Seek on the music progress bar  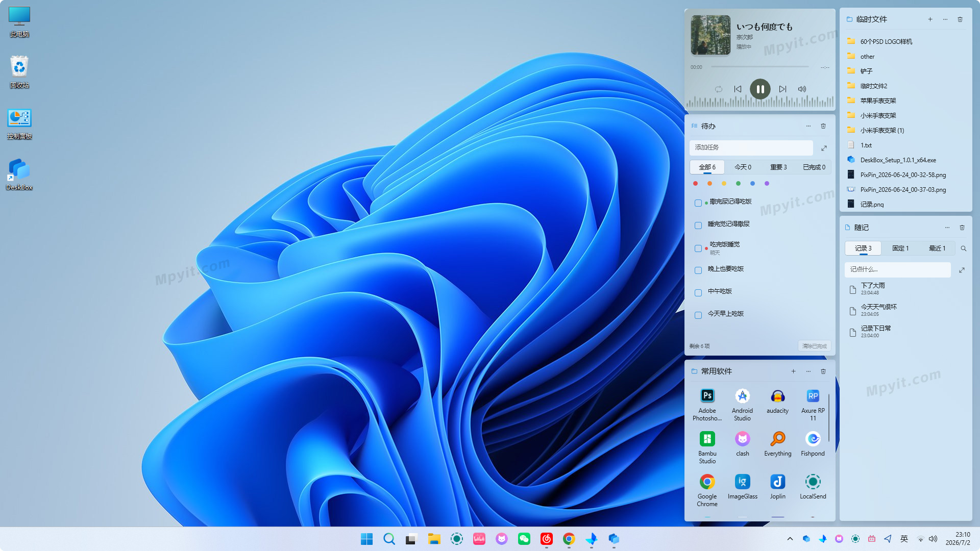760,67
